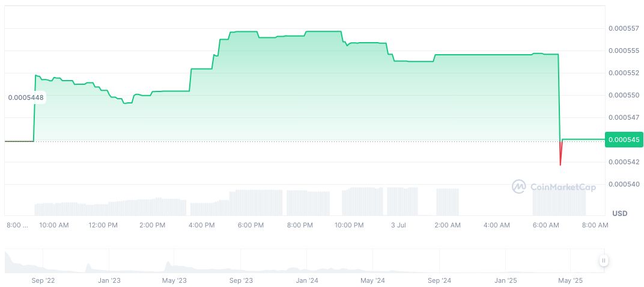644x287 pixels.
Task: Click the 4:00 AM time axis label
Action: click(x=497, y=225)
